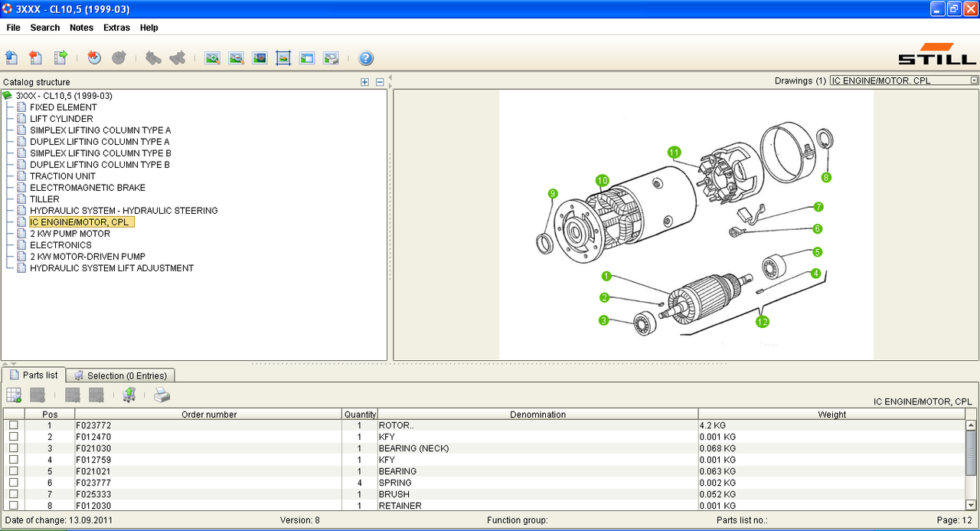Viewport: 980px width, 531px height.
Task: Tick the checkbox for part F012470
Action: point(13,437)
